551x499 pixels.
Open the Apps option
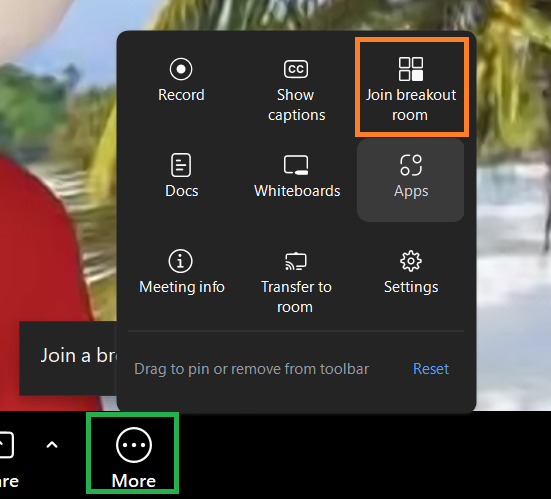[410, 180]
